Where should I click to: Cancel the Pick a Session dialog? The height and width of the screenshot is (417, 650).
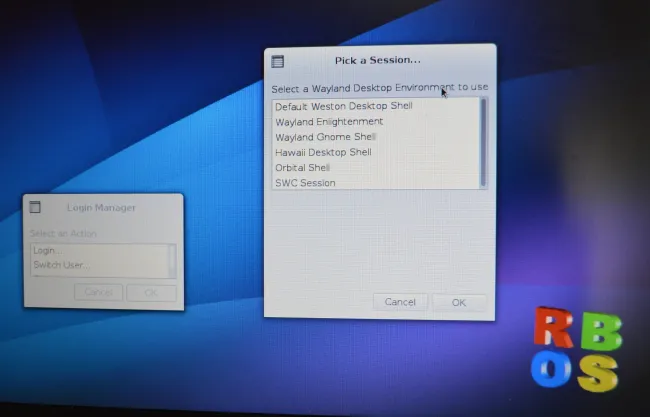(400, 302)
